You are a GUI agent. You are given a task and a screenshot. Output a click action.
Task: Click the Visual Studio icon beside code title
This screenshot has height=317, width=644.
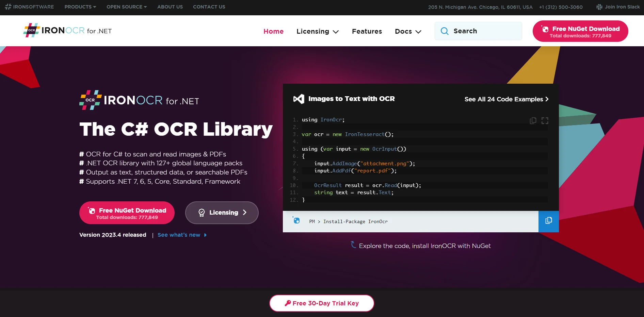(299, 99)
